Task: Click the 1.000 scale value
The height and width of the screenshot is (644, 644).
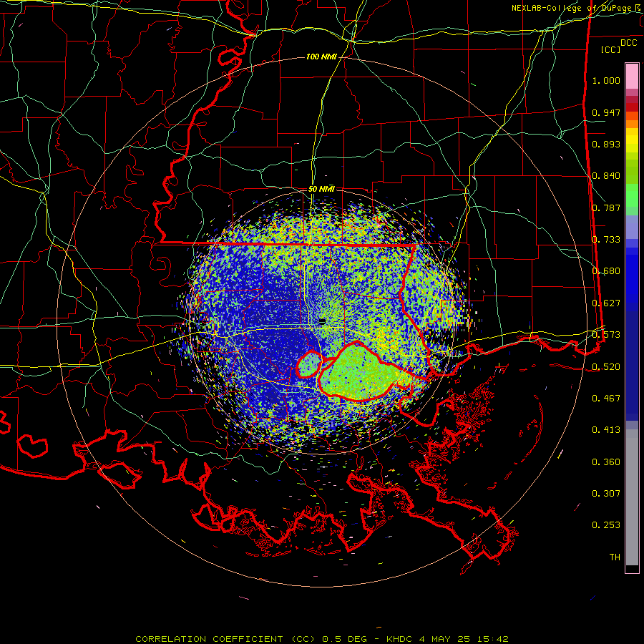Action: 606,80
